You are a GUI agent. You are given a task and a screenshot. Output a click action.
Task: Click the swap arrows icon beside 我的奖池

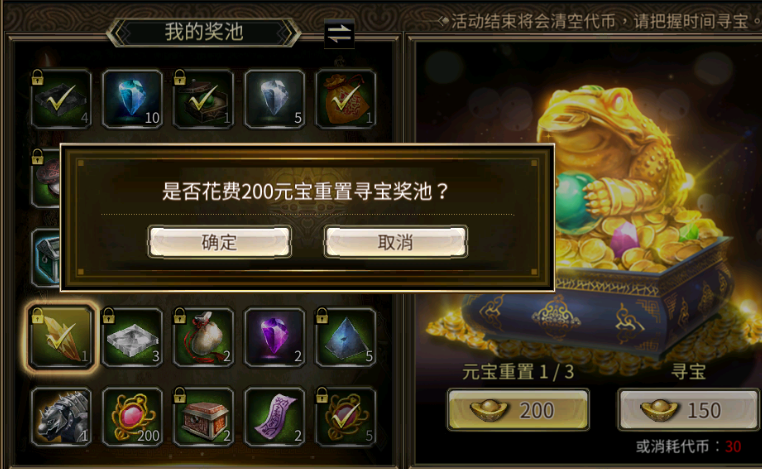tap(339, 34)
